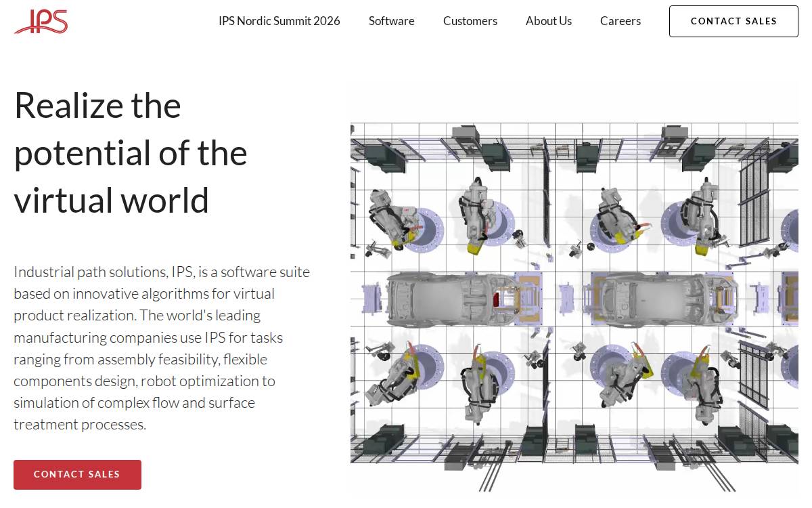The image size is (812, 508).
Task: Open the Software menu item
Action: click(x=392, y=21)
